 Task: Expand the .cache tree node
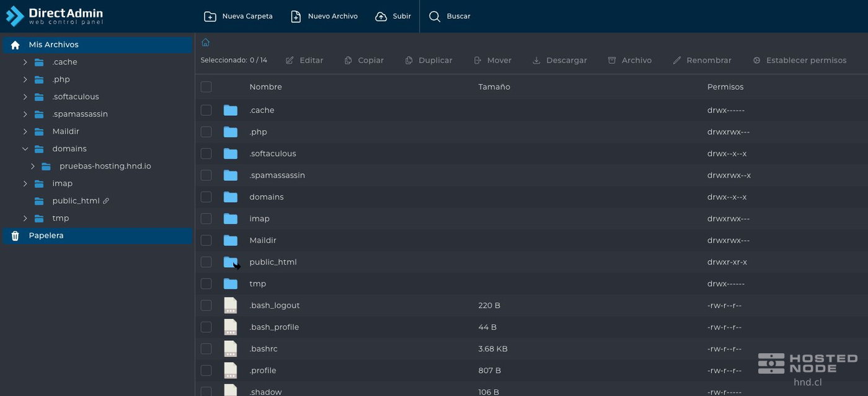coord(25,62)
